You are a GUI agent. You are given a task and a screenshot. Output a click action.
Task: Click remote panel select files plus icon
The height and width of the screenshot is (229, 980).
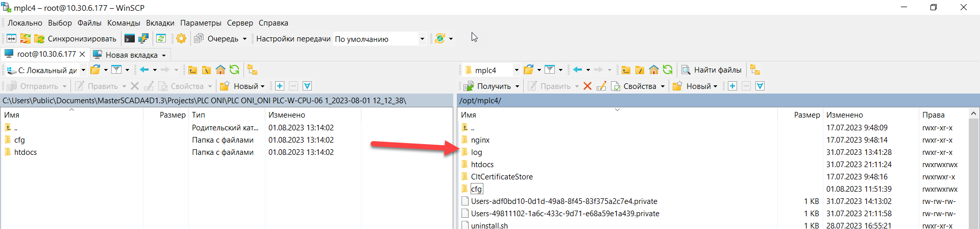pyautogui.click(x=732, y=86)
